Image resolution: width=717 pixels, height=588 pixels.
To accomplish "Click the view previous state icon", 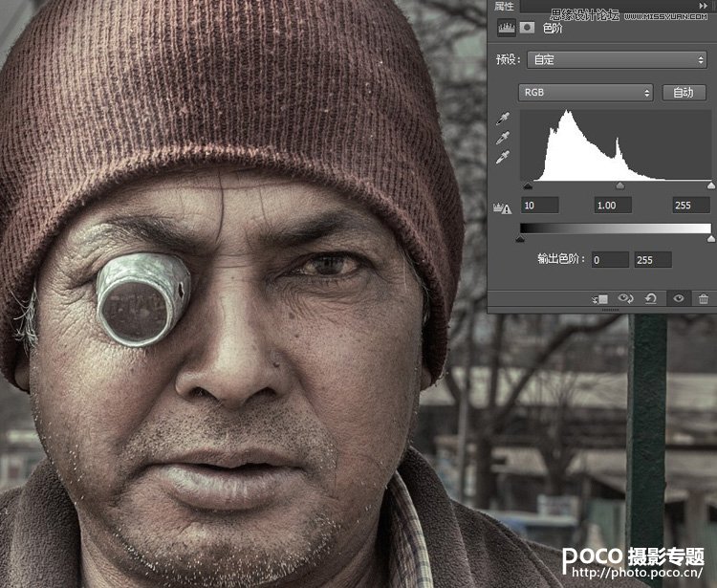I will pyautogui.click(x=626, y=299).
